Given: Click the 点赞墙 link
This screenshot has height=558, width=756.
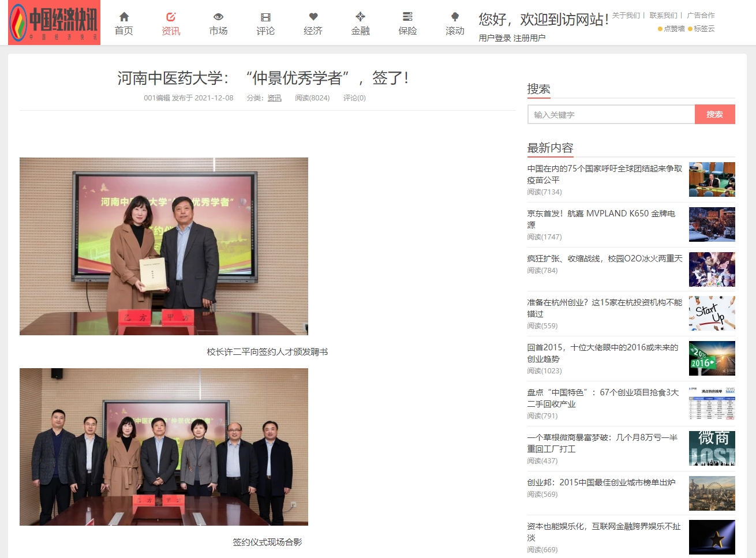Looking at the screenshot, I should 674,29.
